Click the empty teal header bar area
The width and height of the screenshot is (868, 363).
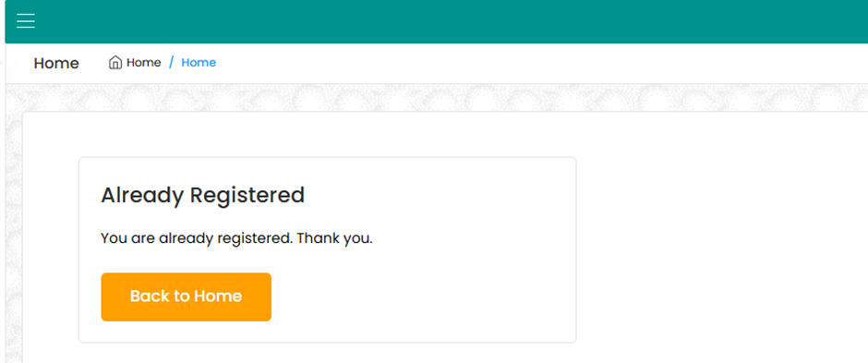(443, 21)
